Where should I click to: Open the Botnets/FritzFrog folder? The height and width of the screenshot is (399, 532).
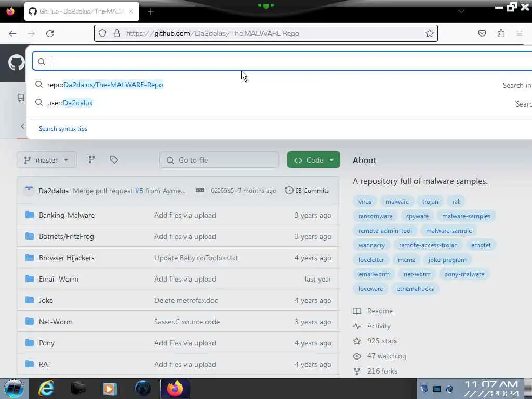[x=66, y=236]
